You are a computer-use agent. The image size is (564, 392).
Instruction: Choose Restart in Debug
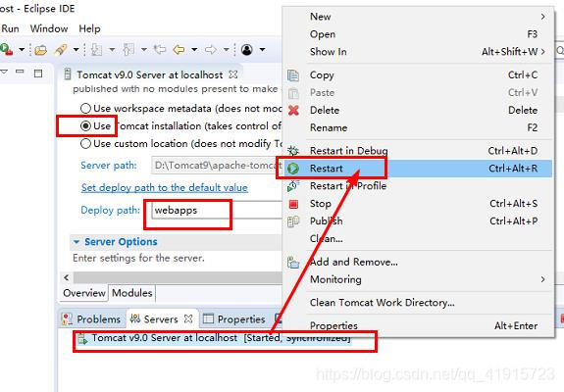click(x=419, y=151)
